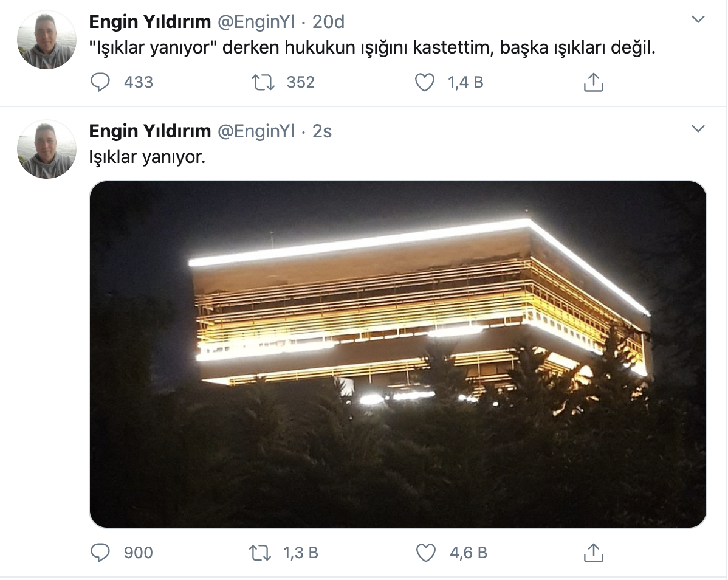The height and width of the screenshot is (580, 728).
Task: Reply to the first tweet via comment icon
Action: click(100, 82)
